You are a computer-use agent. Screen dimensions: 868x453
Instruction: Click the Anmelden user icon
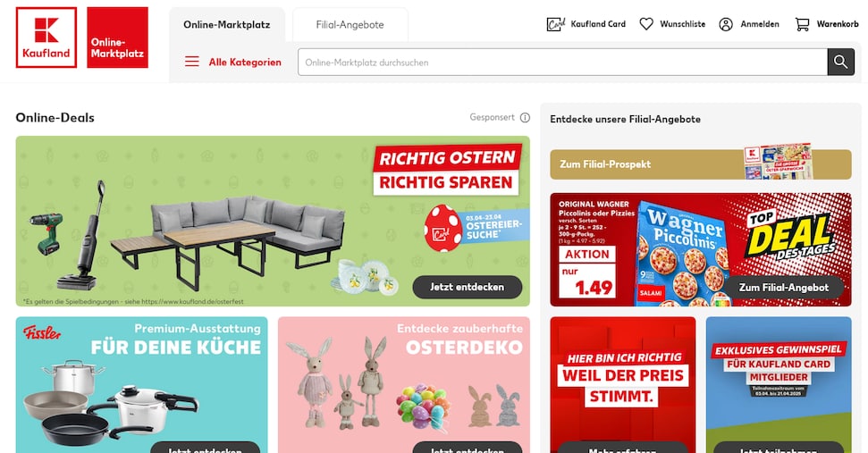click(x=726, y=24)
